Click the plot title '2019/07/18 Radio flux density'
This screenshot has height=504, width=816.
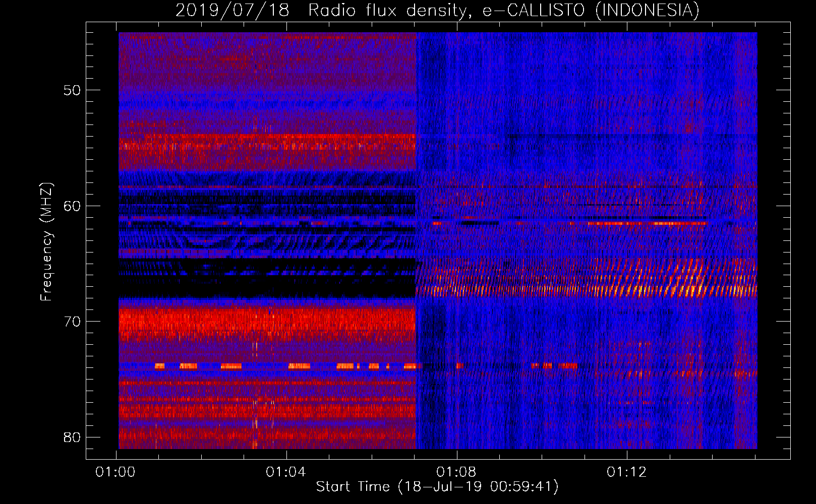point(438,10)
